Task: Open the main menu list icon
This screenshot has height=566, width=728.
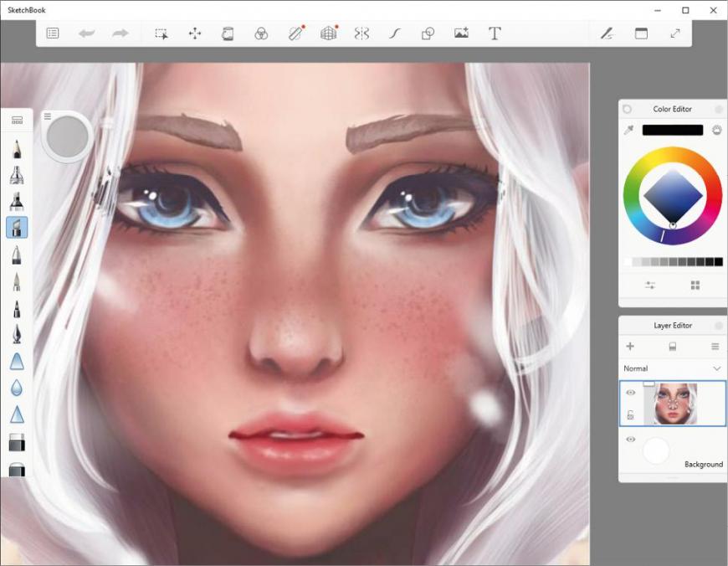Action: click(53, 33)
